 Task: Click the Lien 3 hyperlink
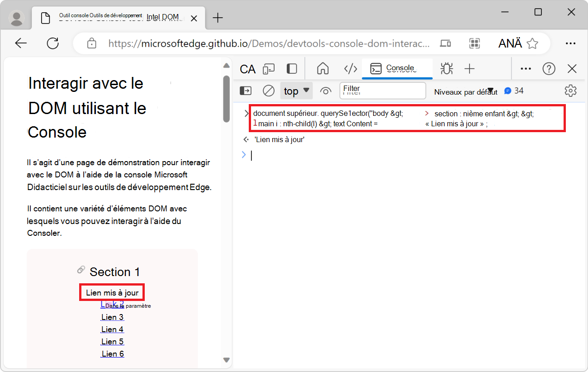point(112,317)
